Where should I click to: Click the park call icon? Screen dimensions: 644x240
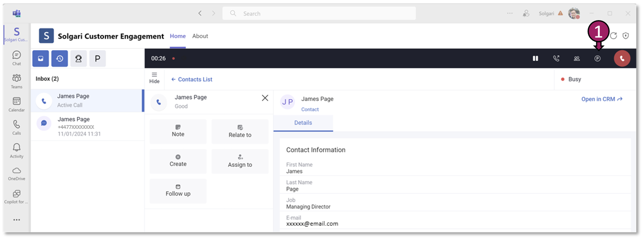click(x=597, y=59)
